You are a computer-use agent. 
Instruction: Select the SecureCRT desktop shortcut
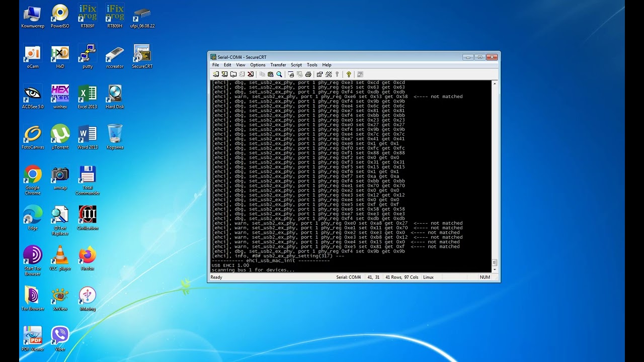click(x=142, y=57)
